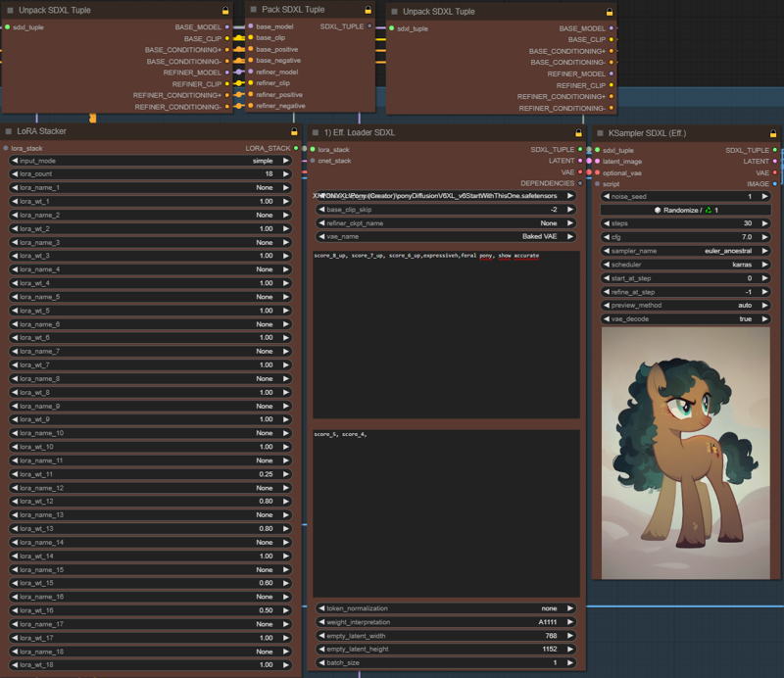Click the lock icon on Eff. Loader SDXL node
This screenshot has height=678, width=784.
[578, 133]
